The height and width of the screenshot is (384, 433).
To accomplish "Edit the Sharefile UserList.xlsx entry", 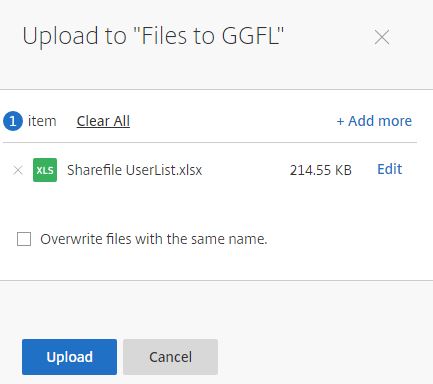I will point(389,169).
